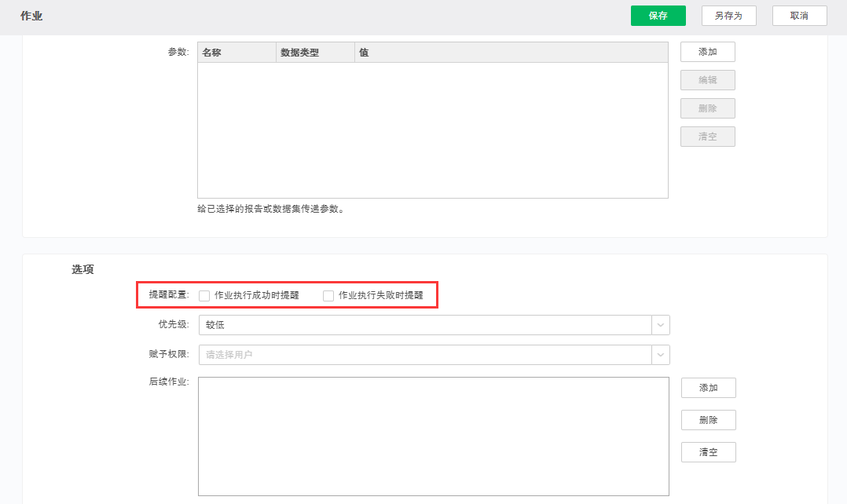The height and width of the screenshot is (504, 847).
Task: Open the 优先级 dropdown showing 较低
Action: tap(434, 325)
